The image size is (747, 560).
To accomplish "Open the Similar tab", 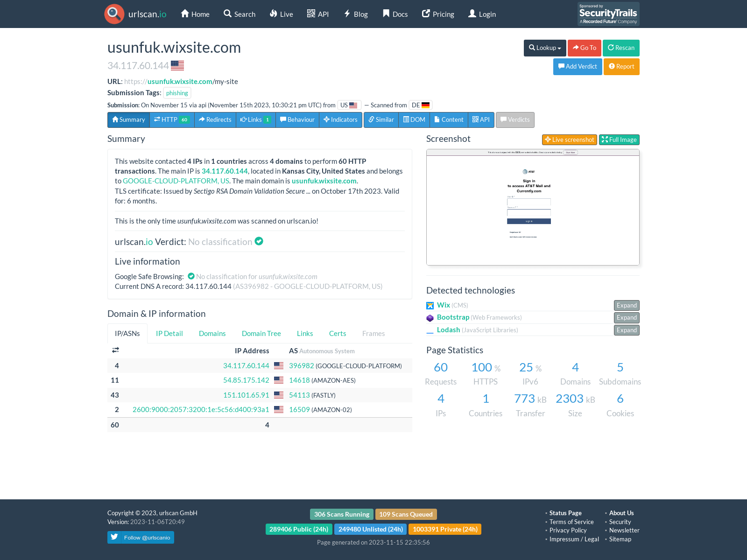I will tap(381, 120).
